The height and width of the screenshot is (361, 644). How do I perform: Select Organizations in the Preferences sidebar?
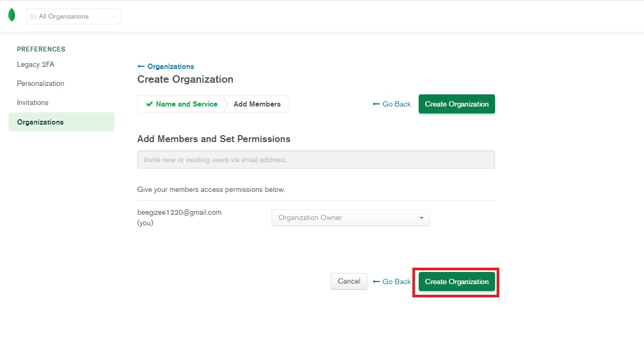(x=40, y=122)
